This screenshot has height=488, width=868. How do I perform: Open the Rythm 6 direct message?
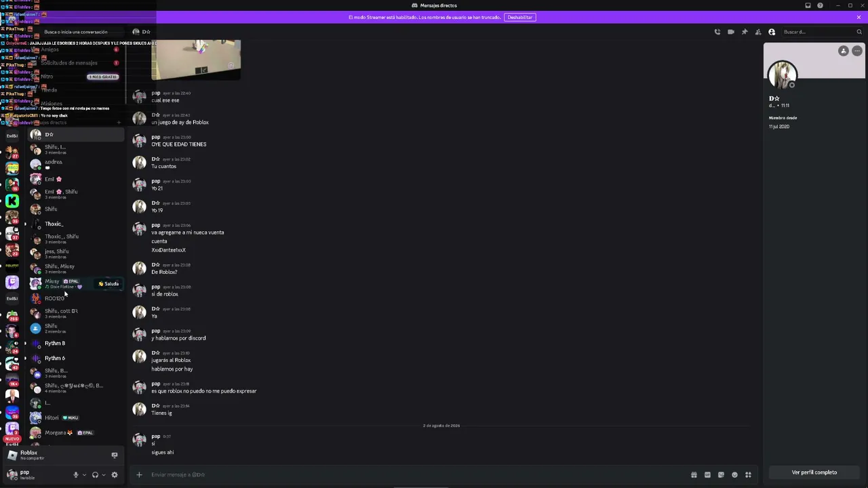[x=76, y=358]
